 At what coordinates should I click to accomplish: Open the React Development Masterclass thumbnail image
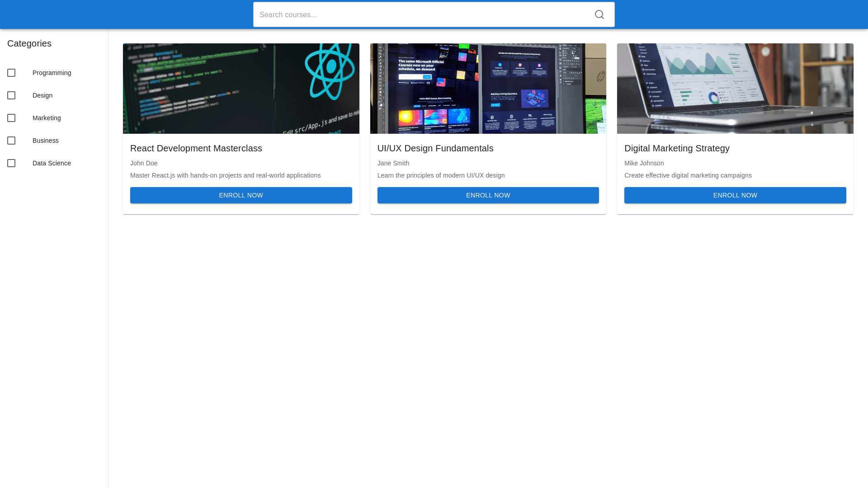pyautogui.click(x=241, y=89)
